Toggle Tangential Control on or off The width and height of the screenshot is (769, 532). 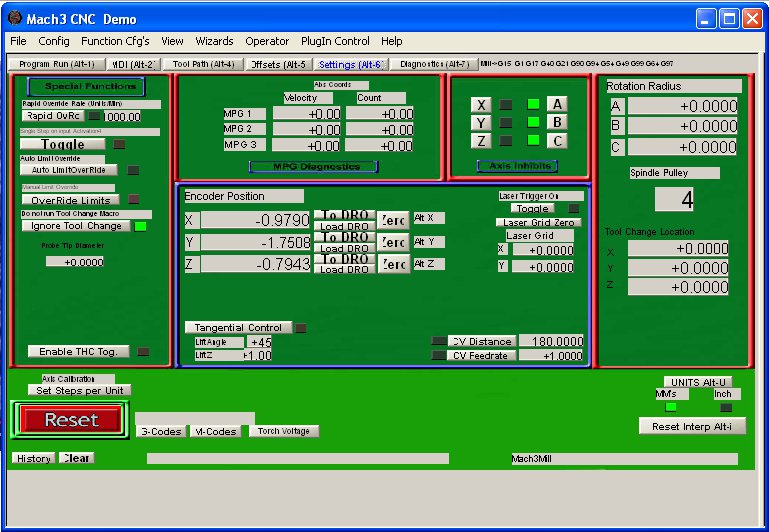tap(238, 328)
